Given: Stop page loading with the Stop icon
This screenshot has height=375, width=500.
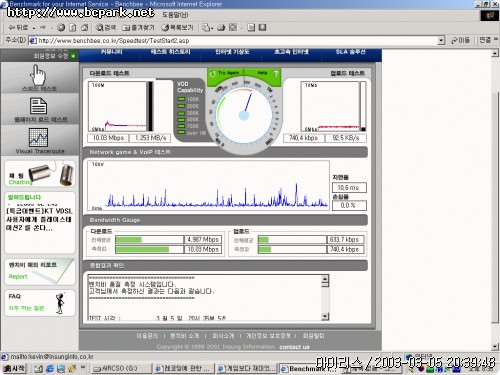Looking at the screenshot, I should [x=61, y=28].
